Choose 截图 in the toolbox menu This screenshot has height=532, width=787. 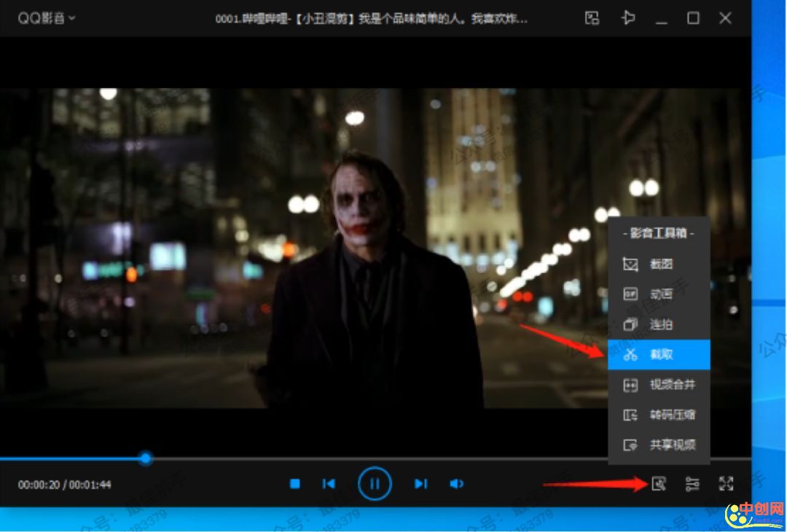[x=659, y=265]
